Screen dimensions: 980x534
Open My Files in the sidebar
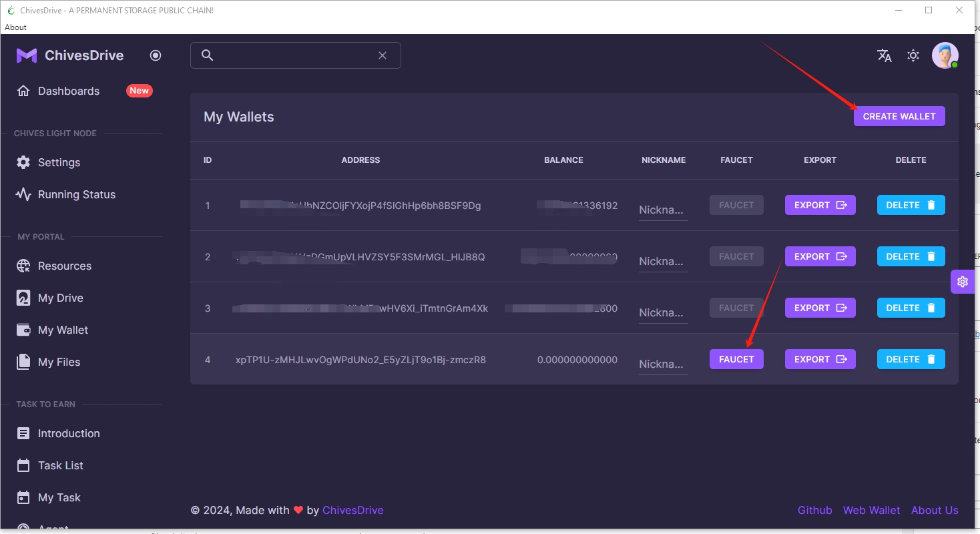tap(59, 362)
